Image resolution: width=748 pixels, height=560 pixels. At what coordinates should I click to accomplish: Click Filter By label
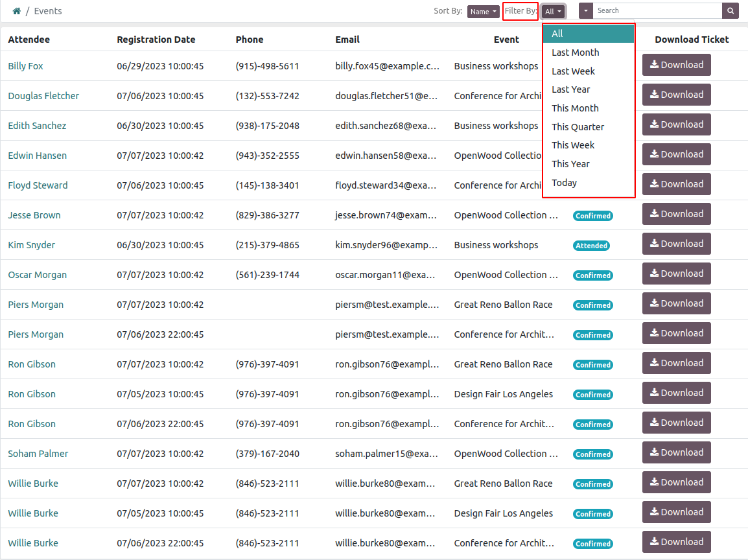pyautogui.click(x=520, y=10)
